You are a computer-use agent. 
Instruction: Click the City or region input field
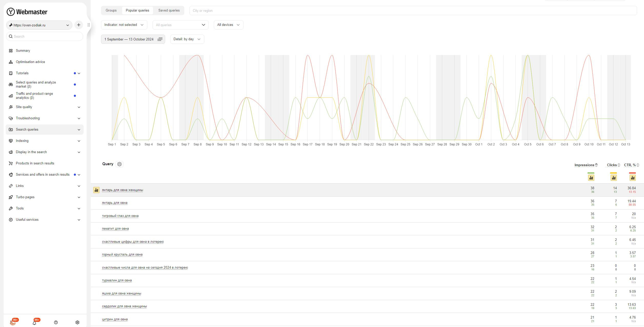click(413, 10)
